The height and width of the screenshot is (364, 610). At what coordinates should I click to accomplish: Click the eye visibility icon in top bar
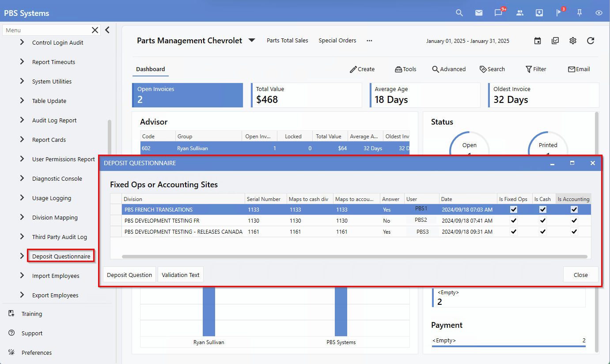[599, 13]
